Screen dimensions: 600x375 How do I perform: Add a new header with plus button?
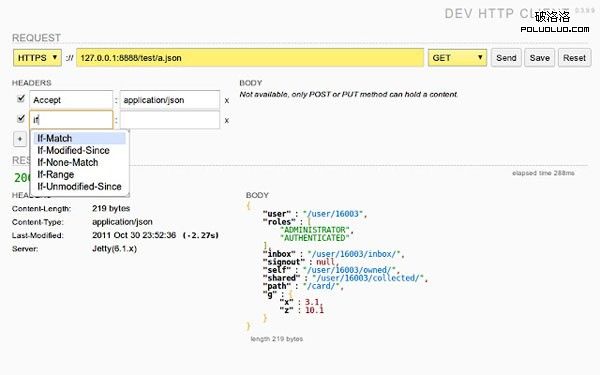(x=20, y=139)
